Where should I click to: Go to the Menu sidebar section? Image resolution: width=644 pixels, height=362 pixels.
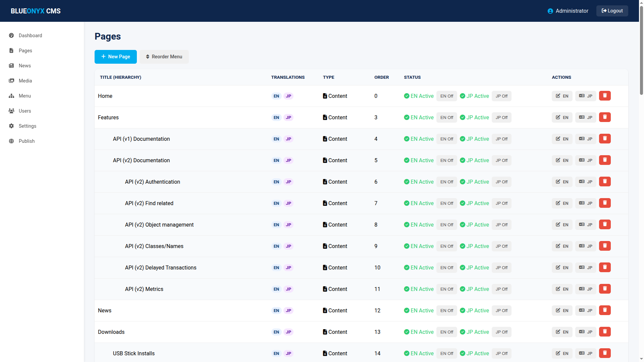[x=25, y=96]
